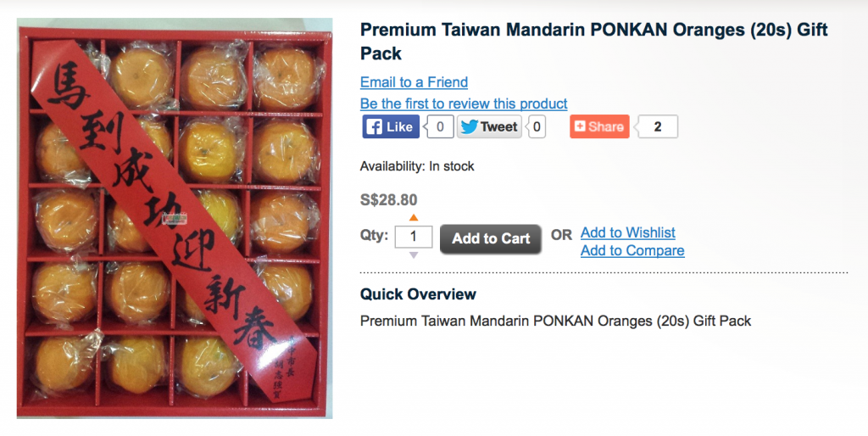The width and height of the screenshot is (868, 436).
Task: Add this product to Wishlist
Action: 628,232
